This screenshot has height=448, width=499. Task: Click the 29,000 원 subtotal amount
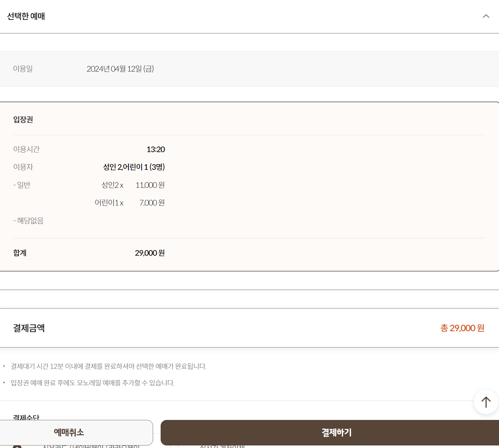[150, 253]
